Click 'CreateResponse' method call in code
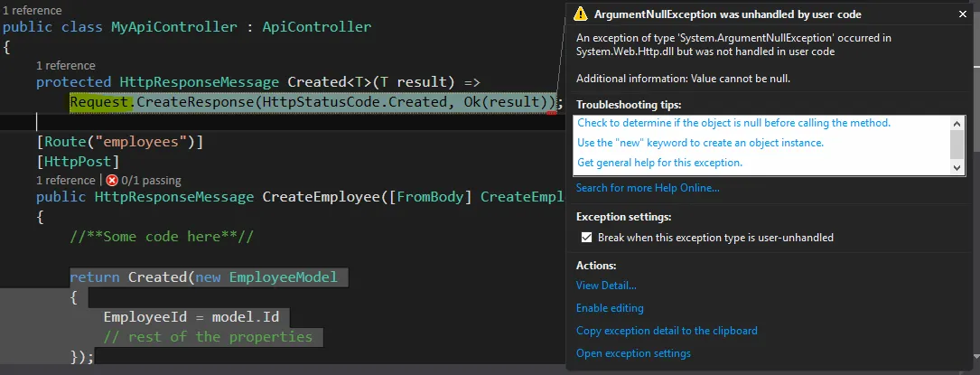Viewport: 980px width, 375px height. tap(195, 102)
